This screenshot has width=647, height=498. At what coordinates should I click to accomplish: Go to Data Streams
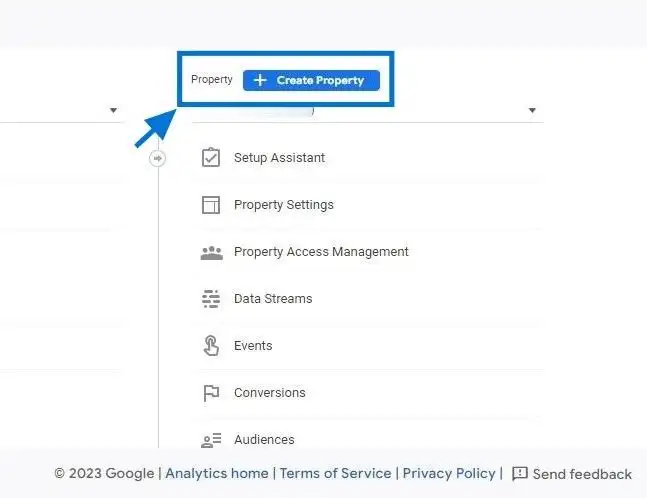(273, 299)
